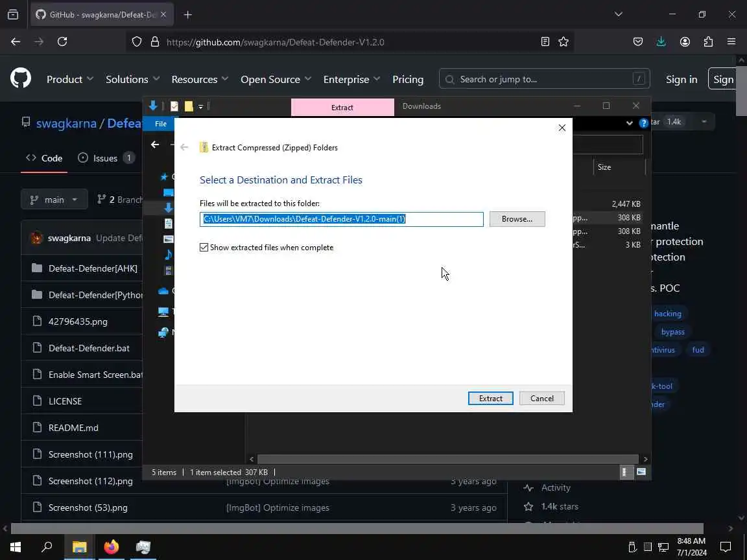
Task: Select the Issues tab in repository
Action: (105, 158)
